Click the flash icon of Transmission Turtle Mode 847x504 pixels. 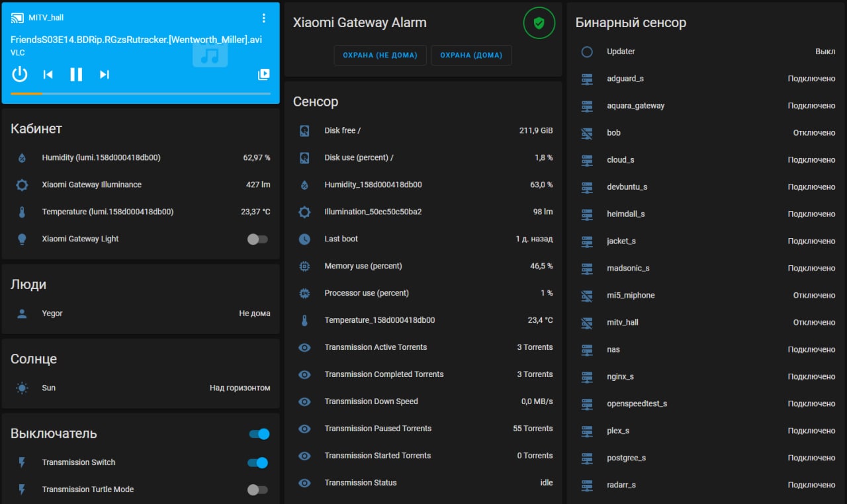tap(22, 489)
